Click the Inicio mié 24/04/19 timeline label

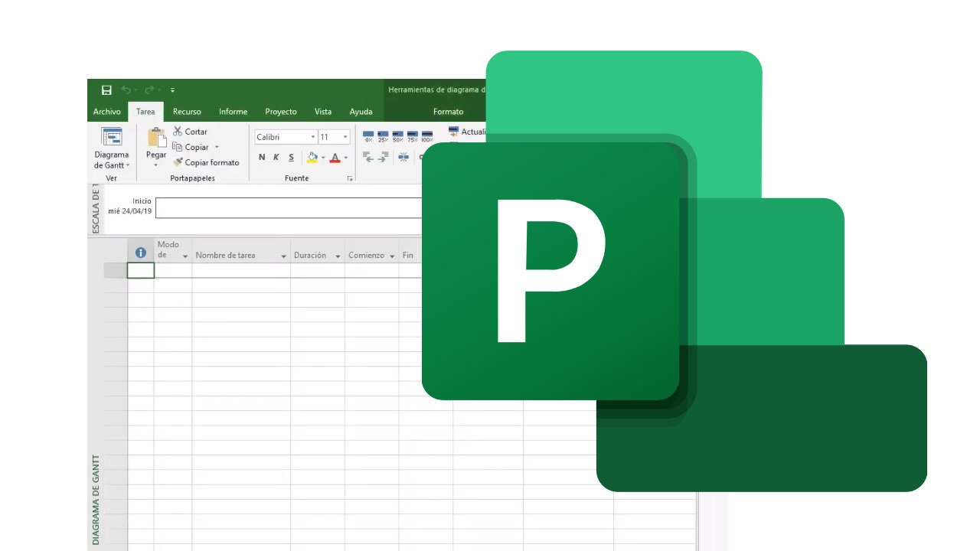(130, 206)
